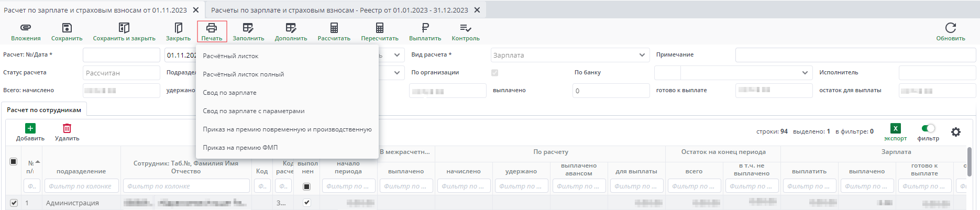Toggle select-all checkbox in grid header

(x=14, y=162)
